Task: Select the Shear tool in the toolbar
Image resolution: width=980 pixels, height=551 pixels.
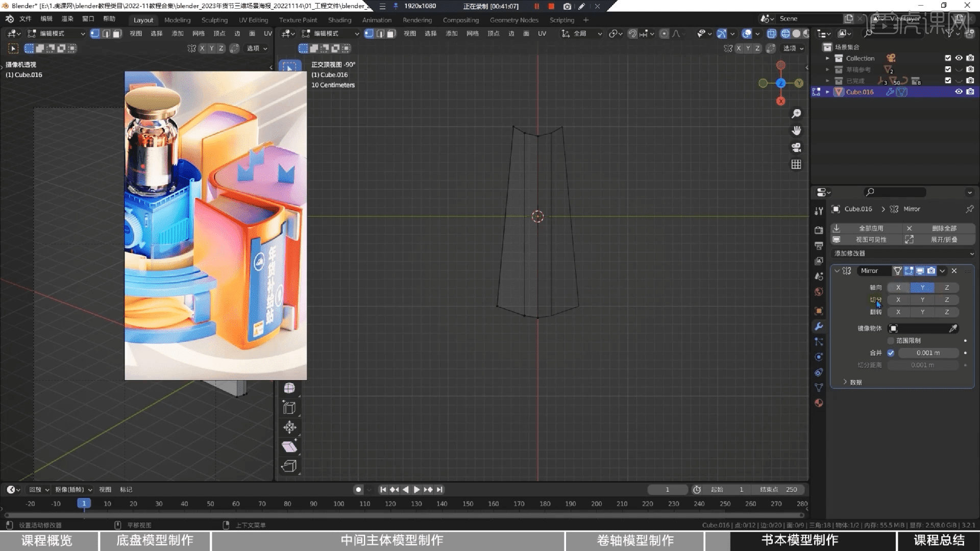Action: click(289, 447)
